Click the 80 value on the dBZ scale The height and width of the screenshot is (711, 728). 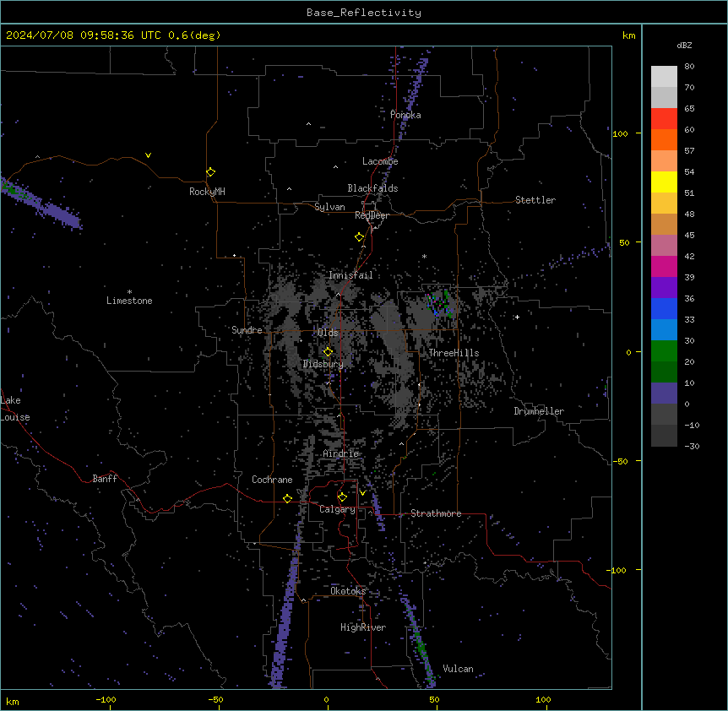coord(689,67)
